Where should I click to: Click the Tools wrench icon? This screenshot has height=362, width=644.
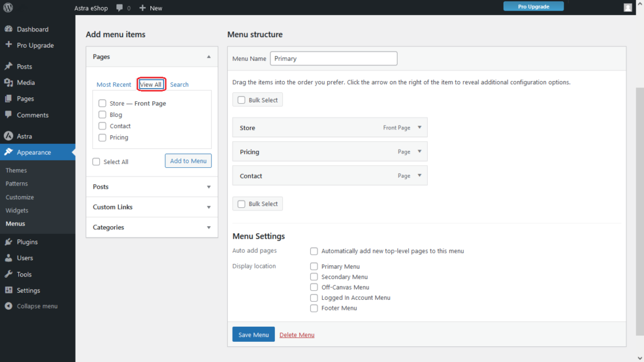tap(9, 274)
